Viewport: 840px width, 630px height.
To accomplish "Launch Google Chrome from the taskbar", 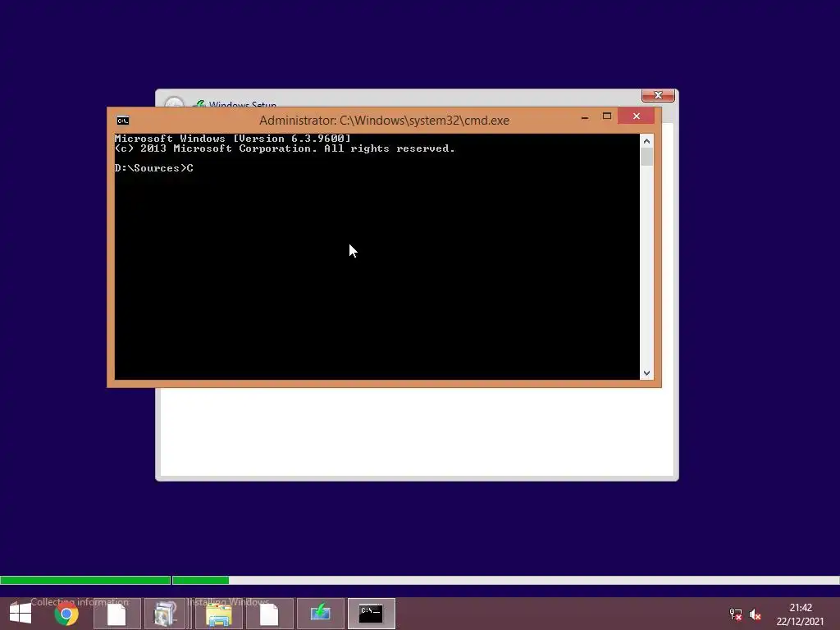I will click(66, 614).
